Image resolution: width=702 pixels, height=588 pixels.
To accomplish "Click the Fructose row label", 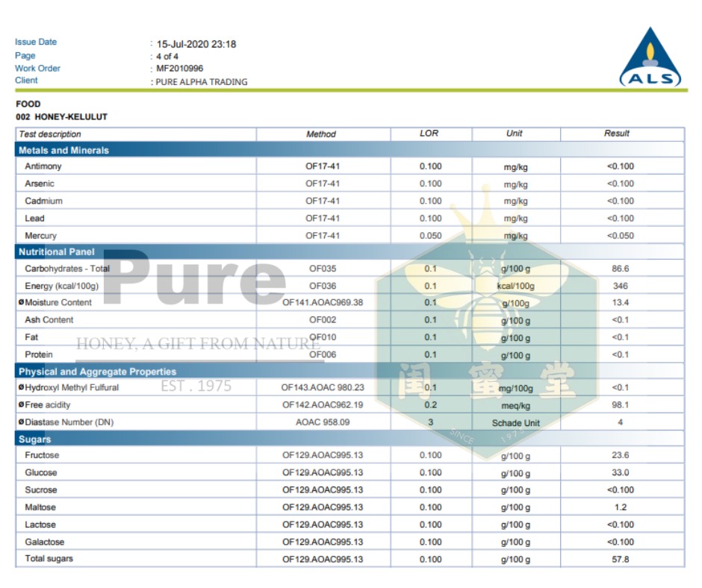I will point(42,455).
